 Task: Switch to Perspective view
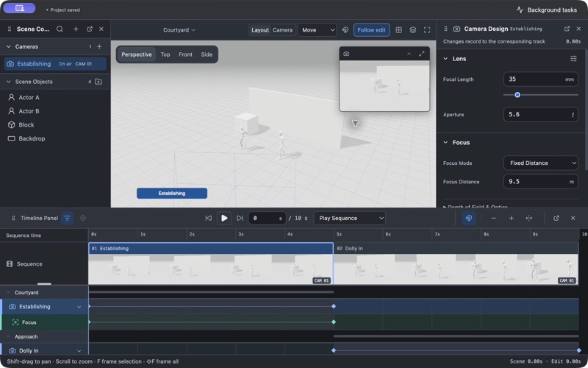click(137, 54)
